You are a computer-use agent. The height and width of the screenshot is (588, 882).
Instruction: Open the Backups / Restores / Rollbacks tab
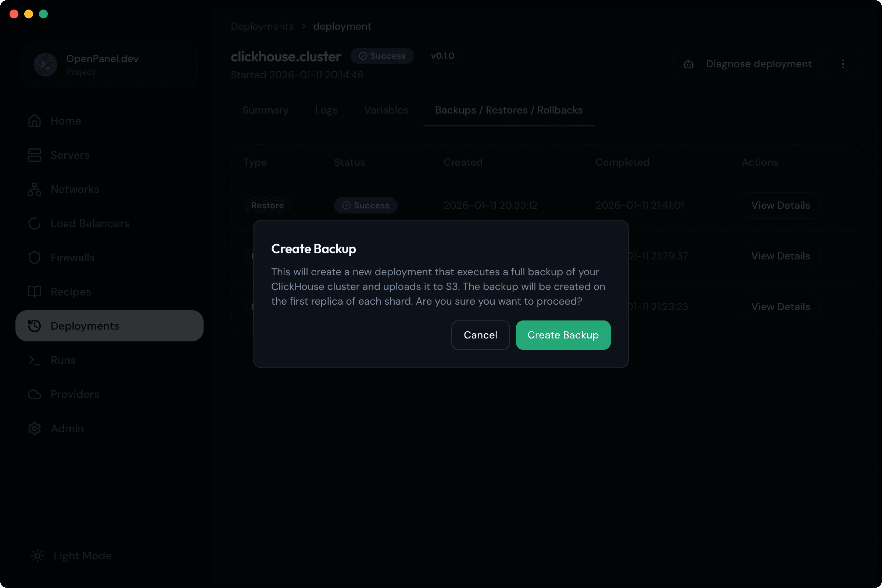click(509, 110)
